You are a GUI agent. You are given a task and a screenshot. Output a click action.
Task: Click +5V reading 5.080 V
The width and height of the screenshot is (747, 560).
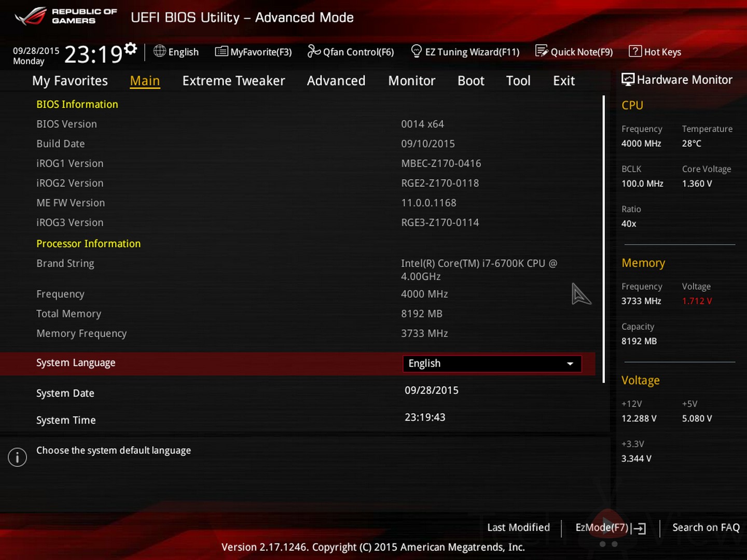point(697,418)
